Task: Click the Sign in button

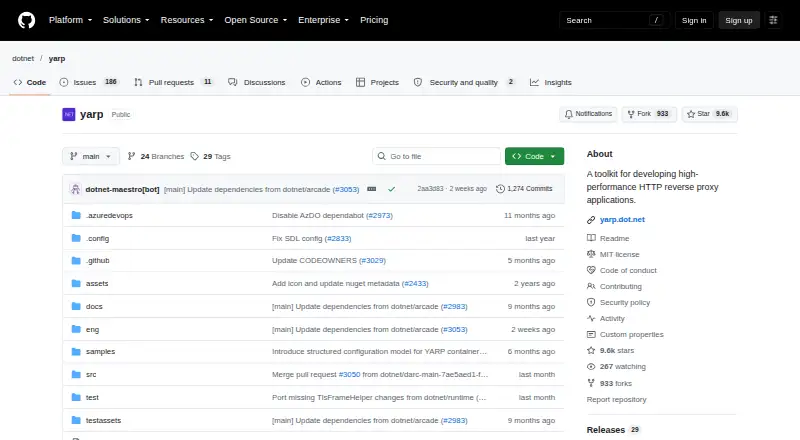Action: 694,20
